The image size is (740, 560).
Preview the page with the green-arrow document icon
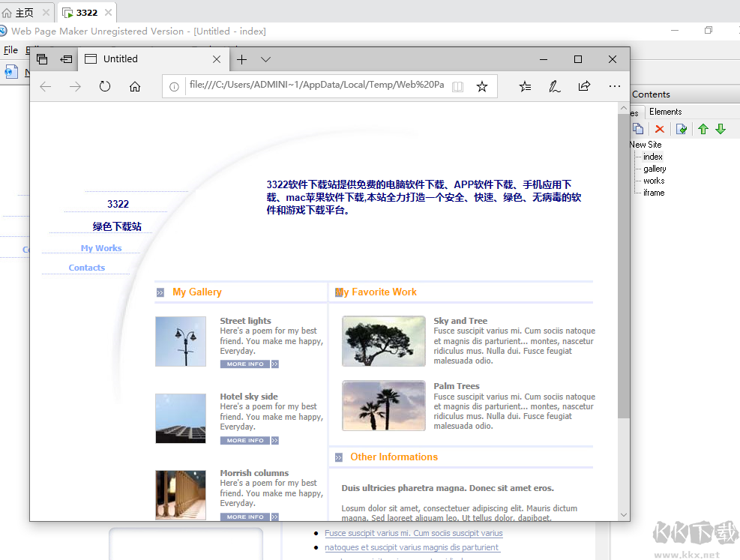pyautogui.click(x=682, y=129)
